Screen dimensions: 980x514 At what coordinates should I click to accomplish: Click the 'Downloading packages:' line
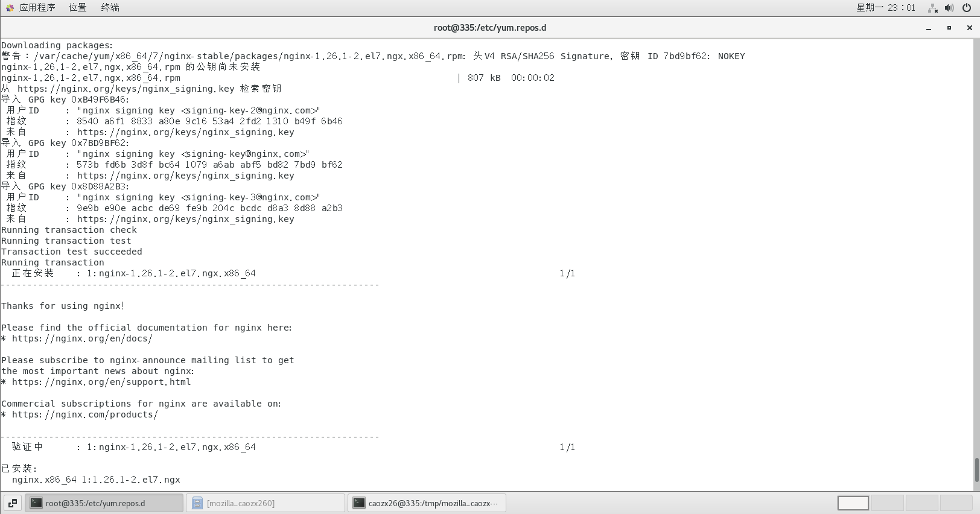pos(57,45)
